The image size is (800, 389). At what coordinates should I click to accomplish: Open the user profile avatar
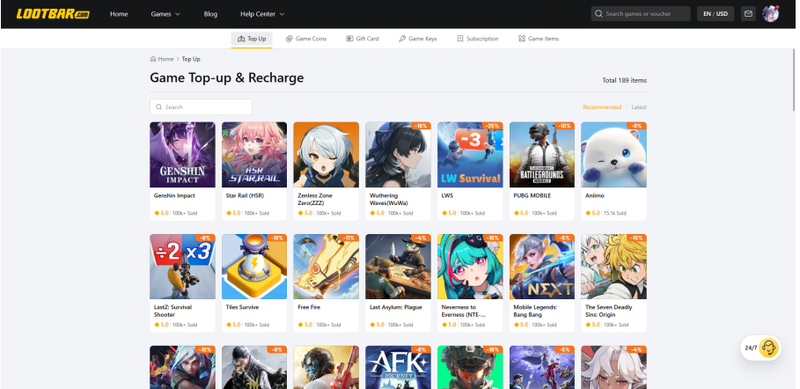(x=770, y=14)
